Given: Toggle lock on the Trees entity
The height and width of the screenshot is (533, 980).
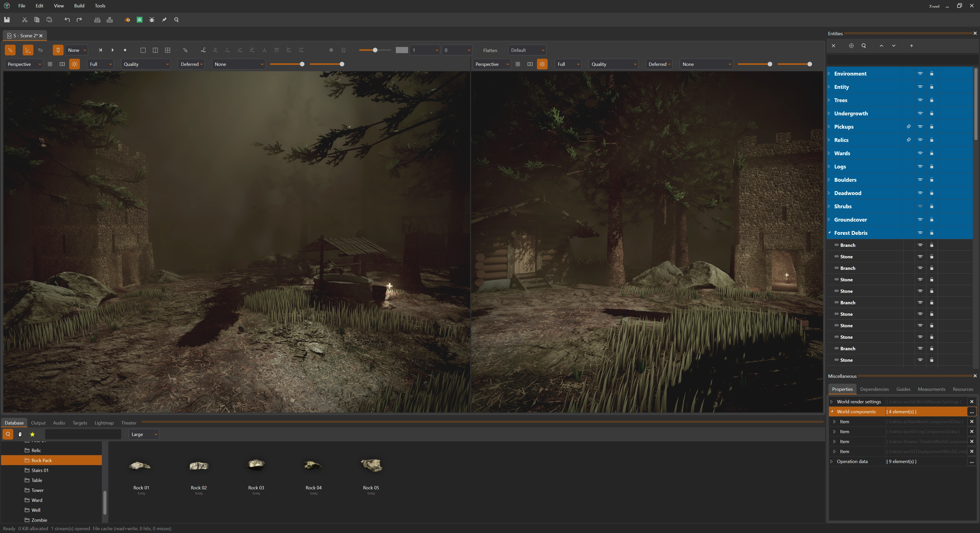Looking at the screenshot, I should pos(932,100).
